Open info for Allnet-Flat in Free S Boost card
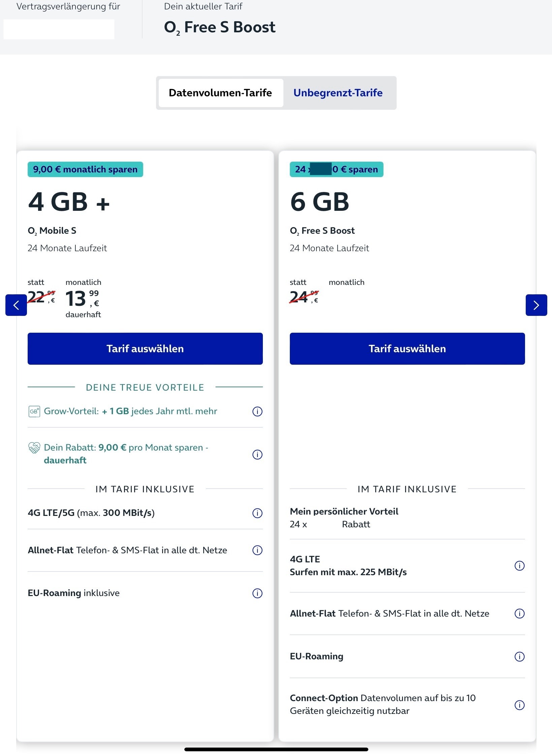Screen dimensions: 552x756 click(519, 614)
